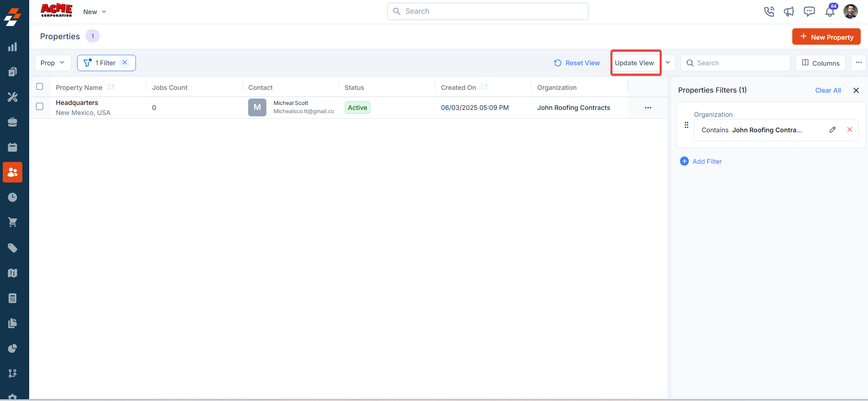Focus the properties table Search field
This screenshot has width=868, height=401.
(735, 63)
